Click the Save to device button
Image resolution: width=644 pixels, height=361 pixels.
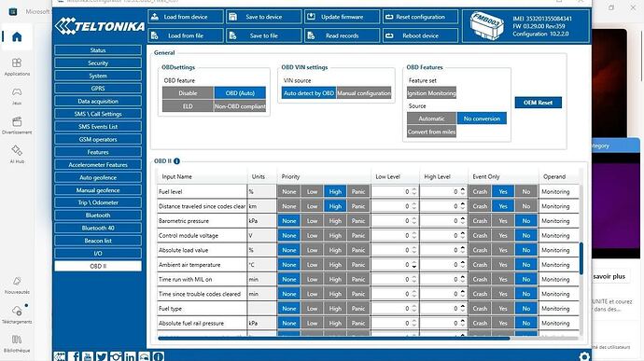(x=264, y=17)
